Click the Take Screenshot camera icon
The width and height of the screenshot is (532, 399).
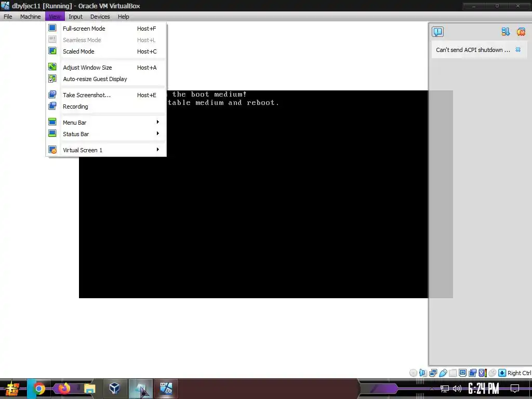coord(52,95)
